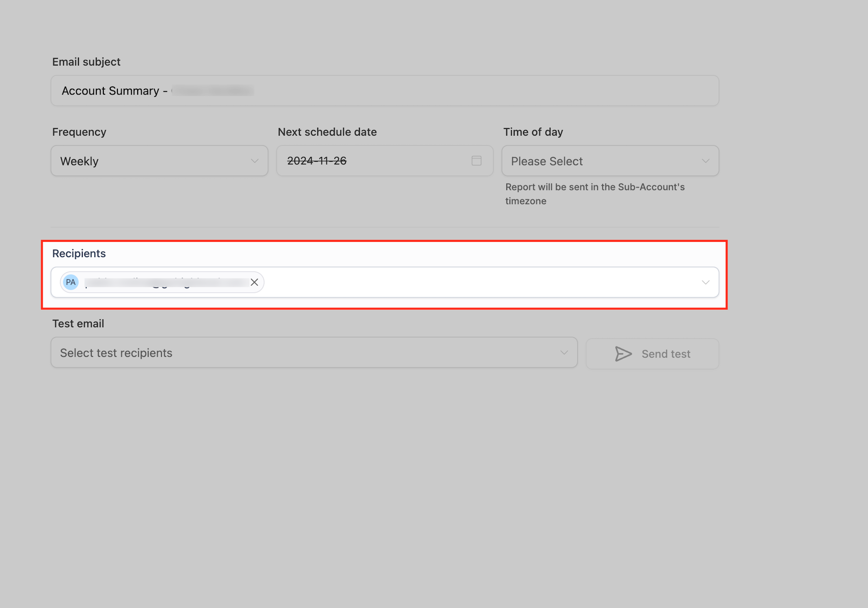Screen dimensions: 868x608
Task: Remove the PA recipient chip
Action: pos(254,282)
